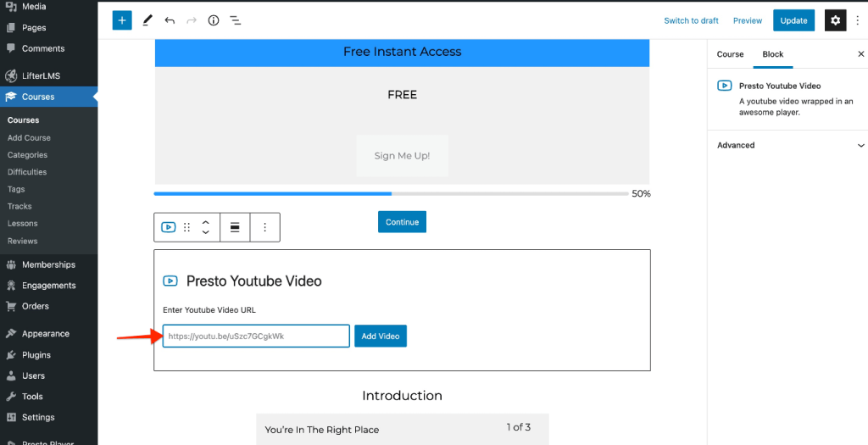
Task: Open Engagements in the admin menu
Action: [x=48, y=286]
